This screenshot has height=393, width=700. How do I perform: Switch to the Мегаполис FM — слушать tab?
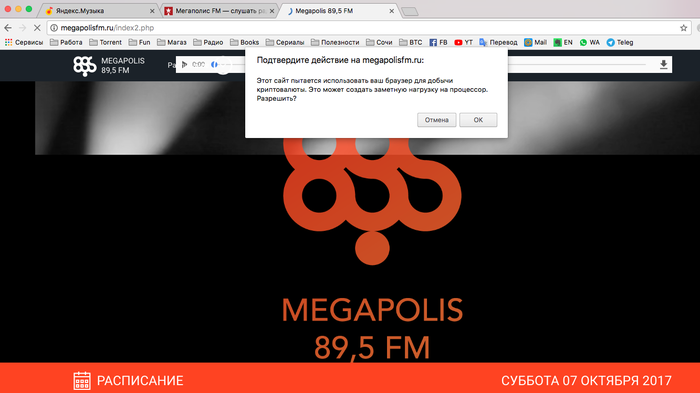coord(219,11)
